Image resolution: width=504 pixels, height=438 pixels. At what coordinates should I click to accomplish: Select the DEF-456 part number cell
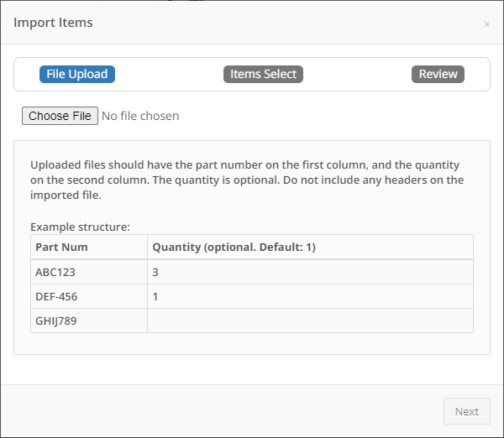tap(89, 296)
